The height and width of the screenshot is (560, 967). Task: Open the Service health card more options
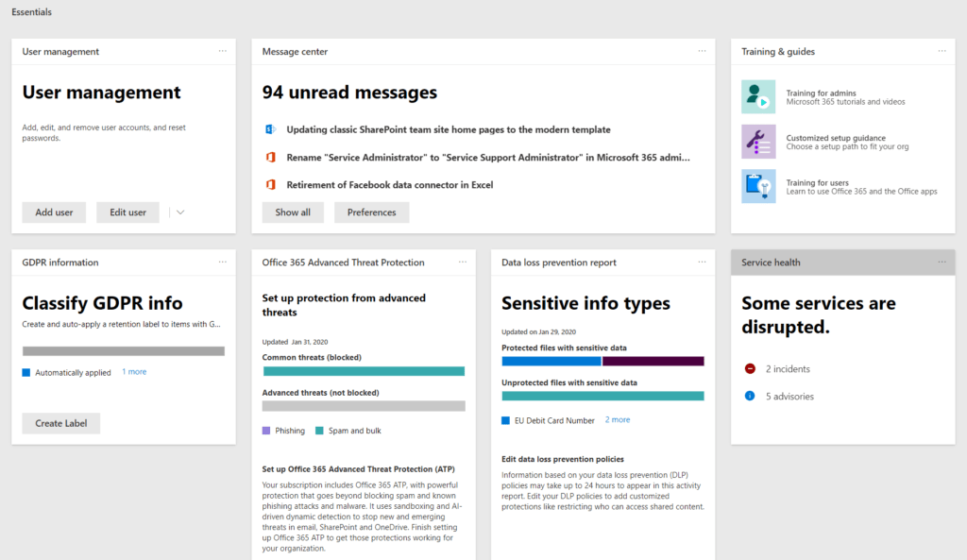coord(942,263)
